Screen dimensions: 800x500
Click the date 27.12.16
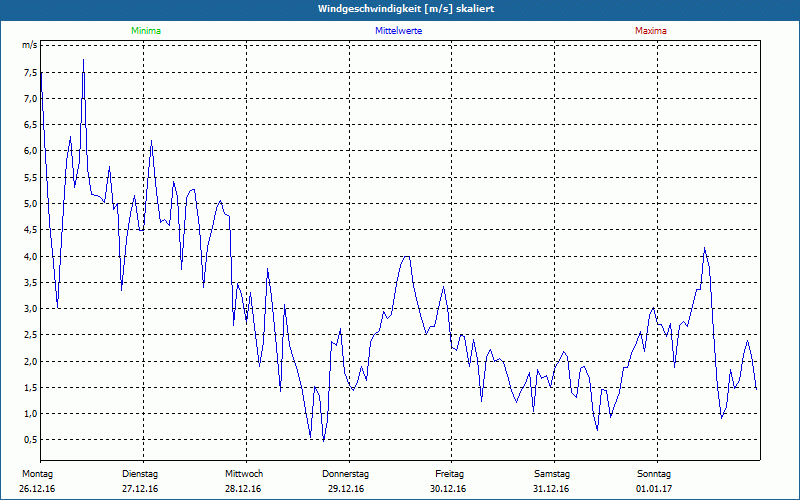pyautogui.click(x=140, y=489)
